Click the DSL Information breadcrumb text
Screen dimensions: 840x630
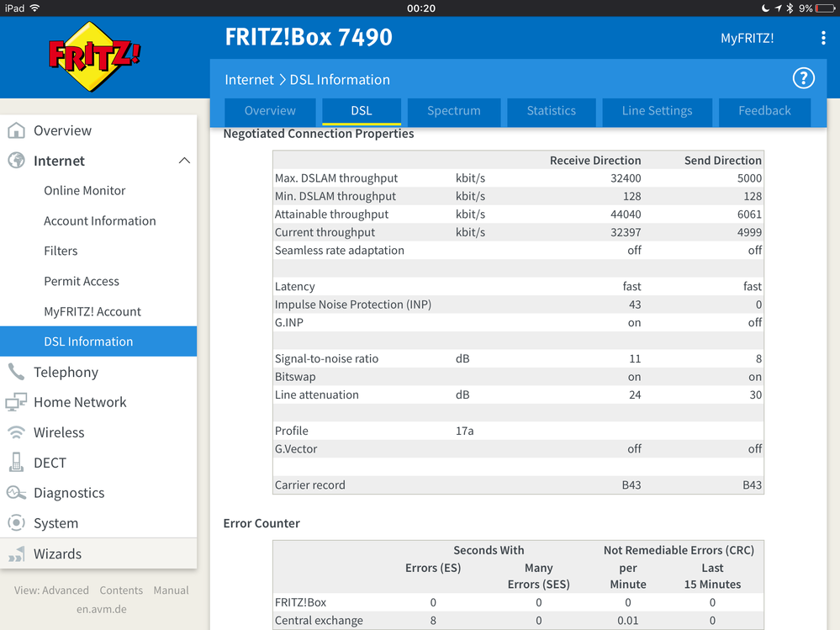point(340,79)
